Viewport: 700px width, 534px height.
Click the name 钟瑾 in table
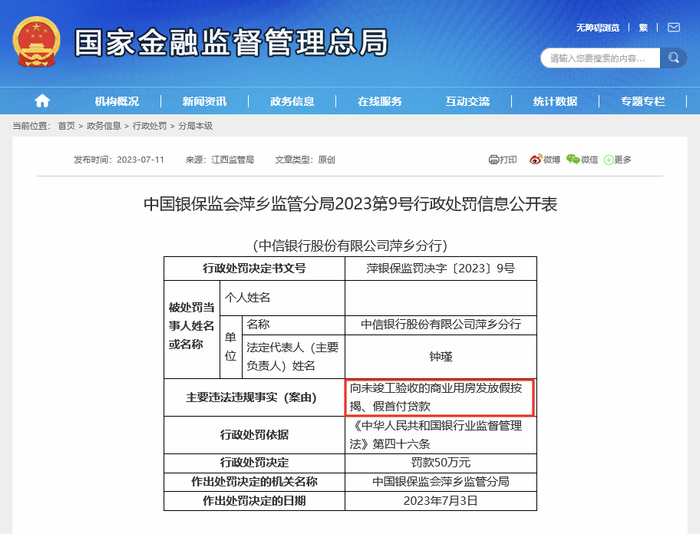tap(441, 356)
